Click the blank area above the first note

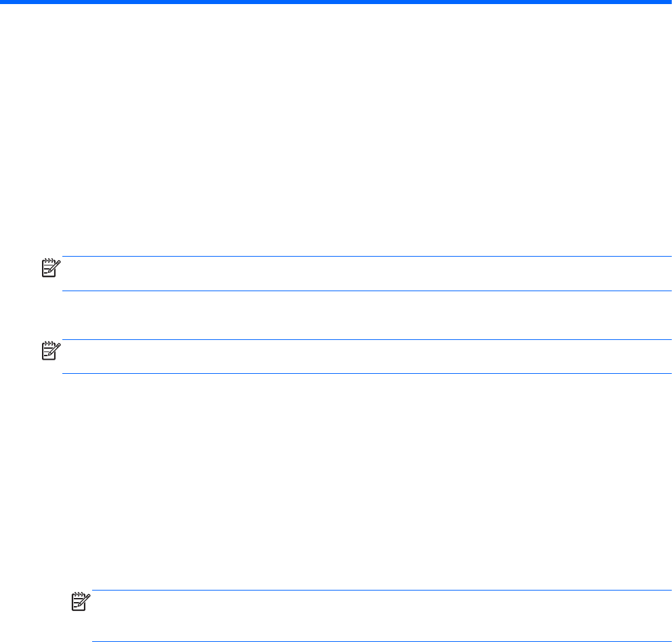pyautogui.click(x=336, y=135)
